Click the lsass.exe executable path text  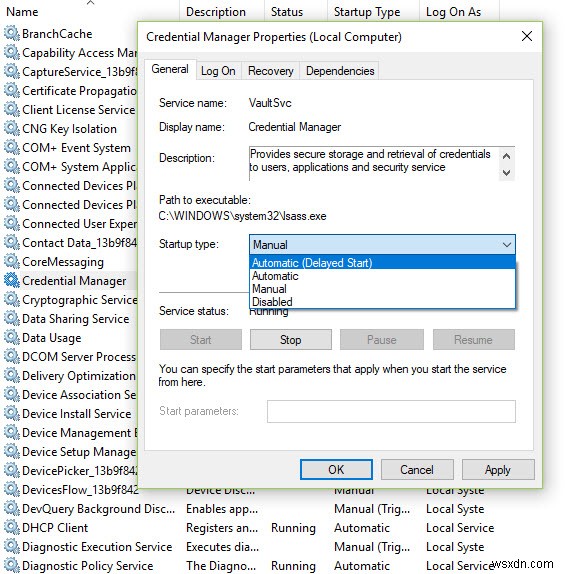pyautogui.click(x=242, y=216)
